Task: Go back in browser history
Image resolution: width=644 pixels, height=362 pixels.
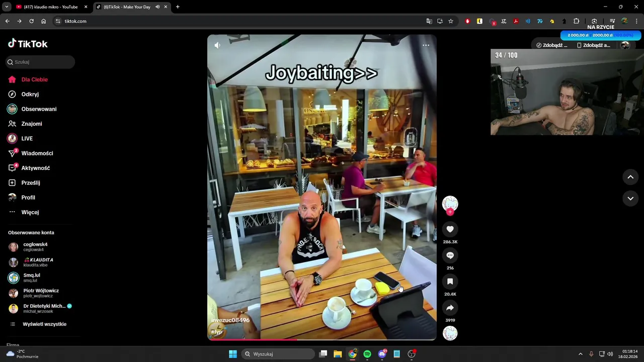Action: click(x=7, y=21)
